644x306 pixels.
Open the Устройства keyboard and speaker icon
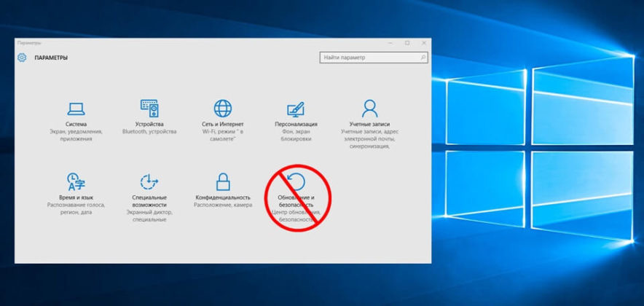click(149, 108)
